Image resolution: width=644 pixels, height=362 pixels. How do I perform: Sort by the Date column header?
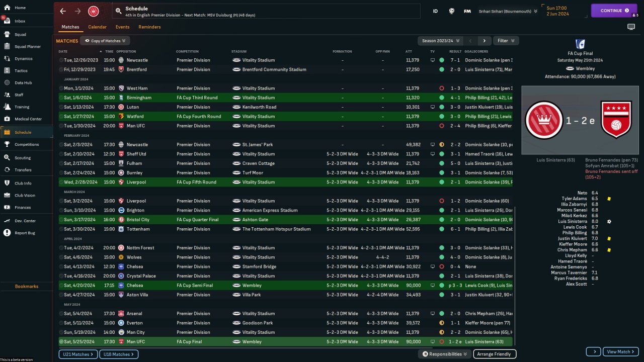click(63, 51)
